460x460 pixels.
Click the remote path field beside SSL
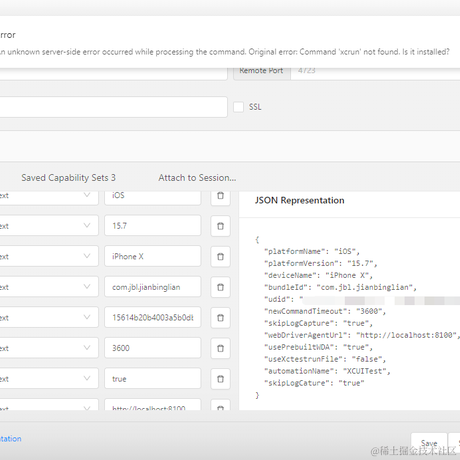tap(113, 107)
